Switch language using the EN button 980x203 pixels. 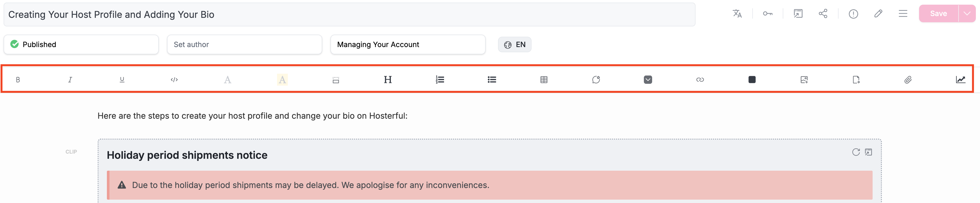[514, 44]
